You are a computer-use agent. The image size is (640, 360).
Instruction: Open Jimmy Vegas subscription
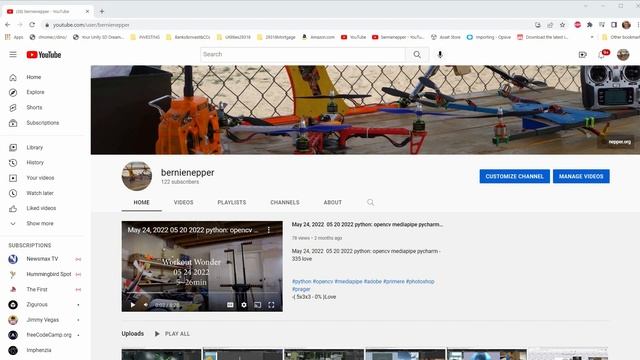(x=44, y=320)
